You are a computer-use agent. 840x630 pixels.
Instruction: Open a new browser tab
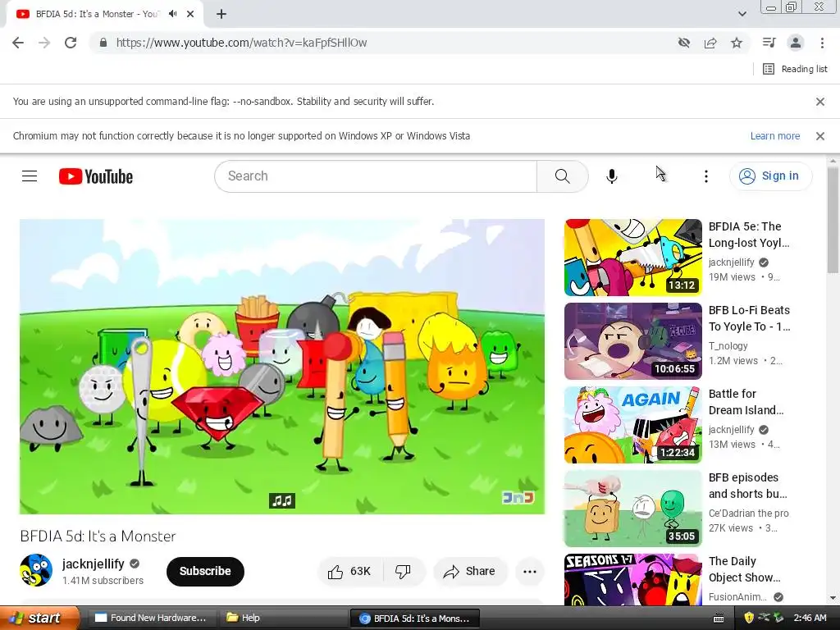(x=221, y=14)
